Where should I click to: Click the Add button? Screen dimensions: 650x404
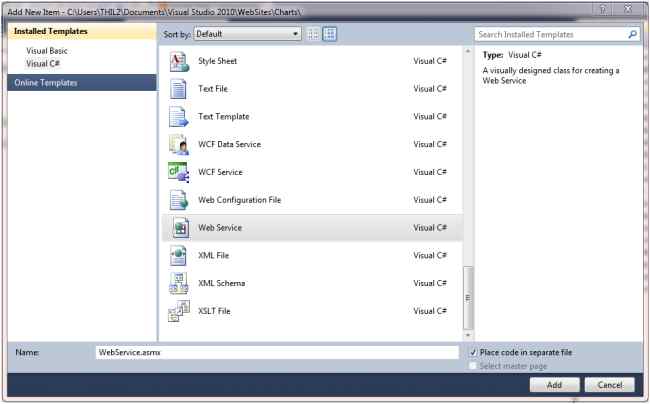[x=554, y=385]
